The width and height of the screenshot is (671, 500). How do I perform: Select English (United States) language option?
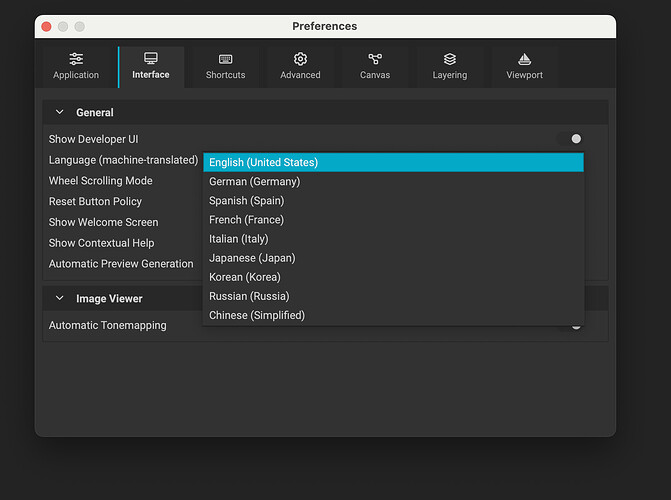264,163
